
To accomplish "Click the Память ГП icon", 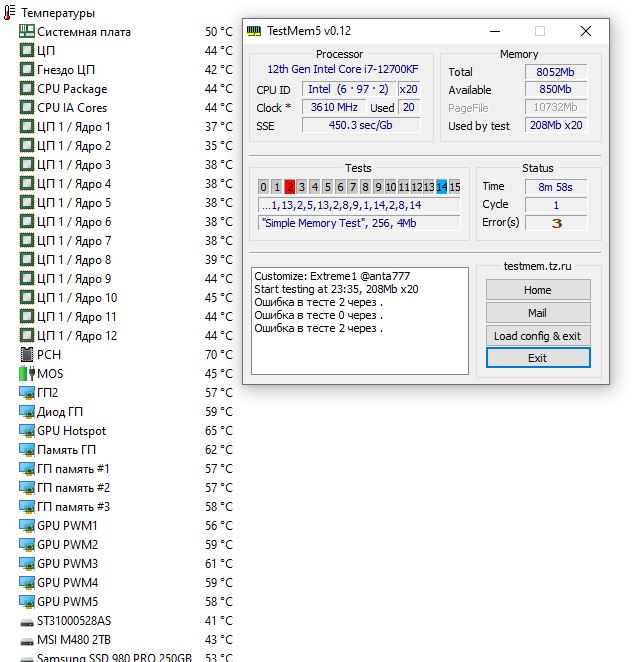I will pyautogui.click(x=27, y=450).
